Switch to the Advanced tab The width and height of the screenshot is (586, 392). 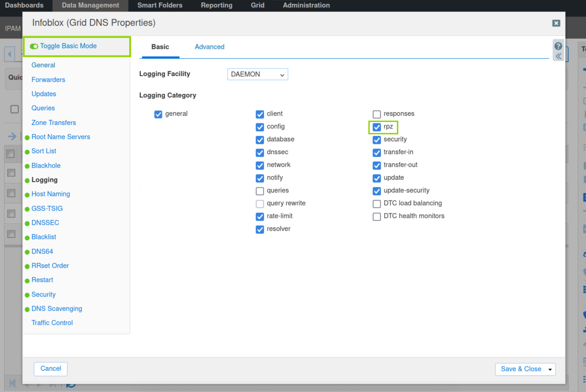click(x=209, y=47)
